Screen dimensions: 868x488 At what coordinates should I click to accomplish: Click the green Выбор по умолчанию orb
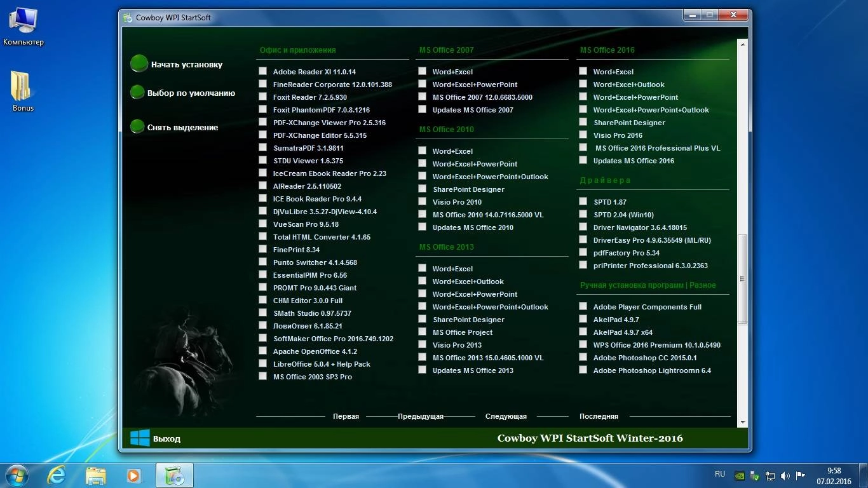click(x=137, y=93)
